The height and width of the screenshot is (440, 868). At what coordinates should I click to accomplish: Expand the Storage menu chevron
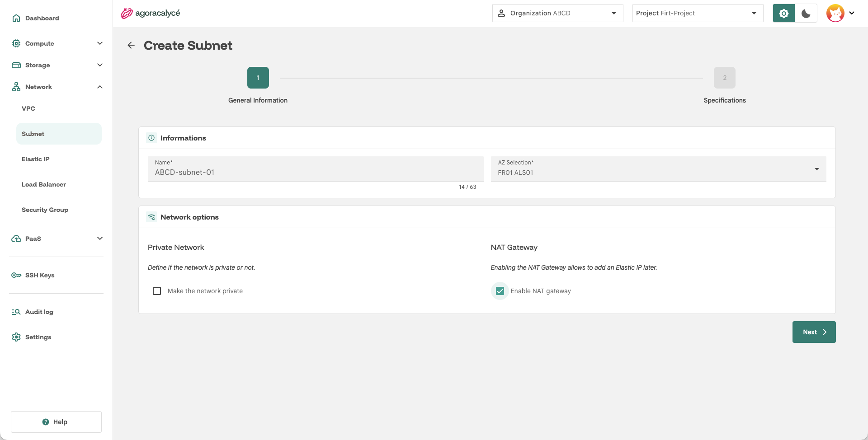tap(100, 65)
